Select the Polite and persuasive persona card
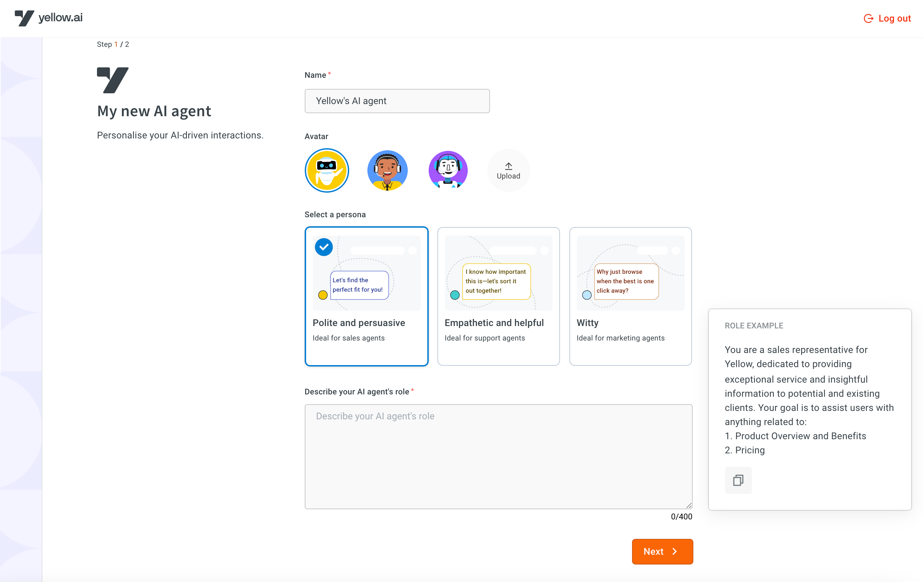This screenshot has width=924, height=582. point(366,296)
